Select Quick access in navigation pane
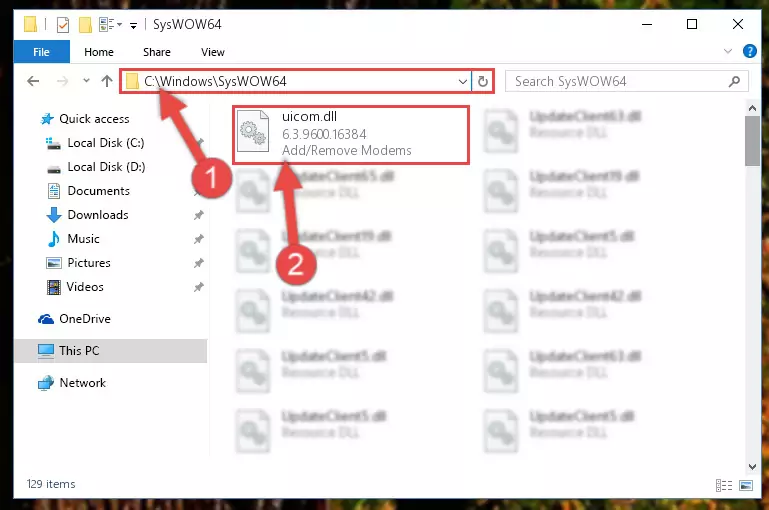Screen dimensions: 769x510 coord(94,119)
